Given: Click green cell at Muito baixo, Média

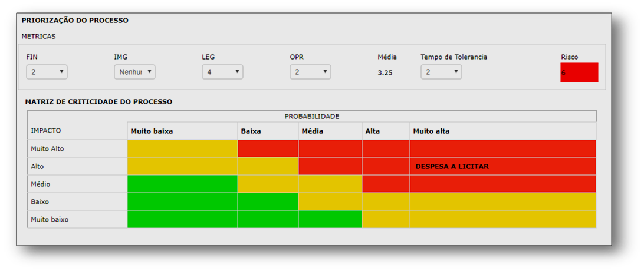Looking at the screenshot, I should (330, 219).
